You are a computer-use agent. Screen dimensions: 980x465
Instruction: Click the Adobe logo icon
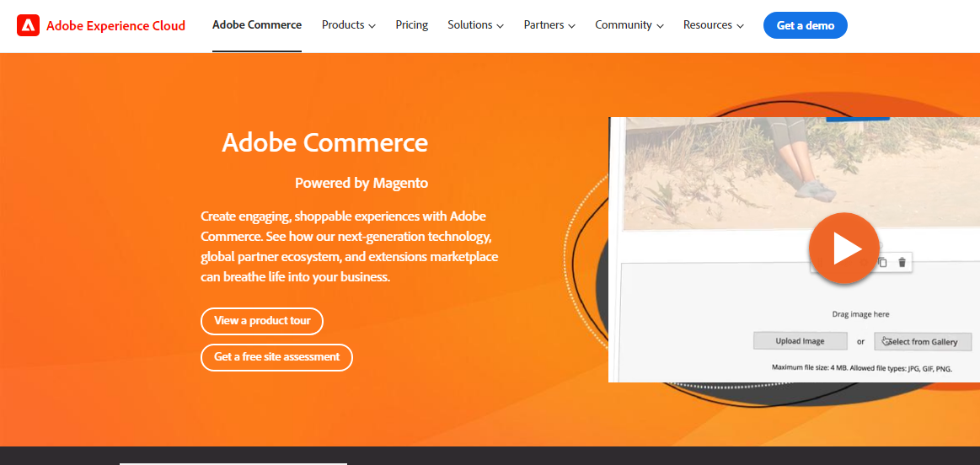click(28, 25)
